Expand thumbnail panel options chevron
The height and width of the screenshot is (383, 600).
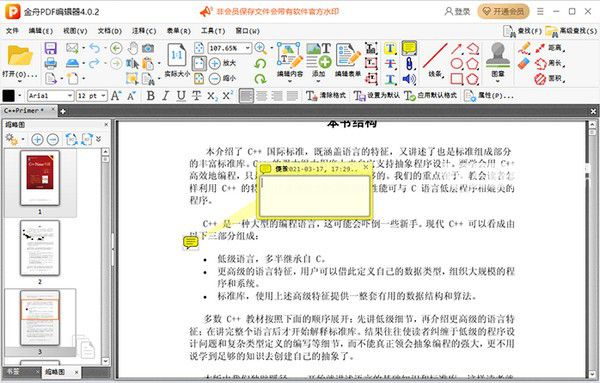(99, 139)
